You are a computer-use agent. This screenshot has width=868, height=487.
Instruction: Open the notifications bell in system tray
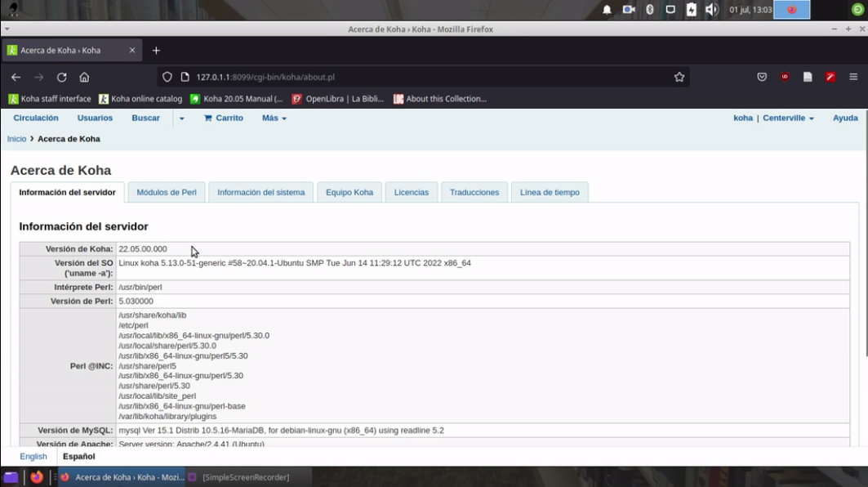click(x=607, y=10)
